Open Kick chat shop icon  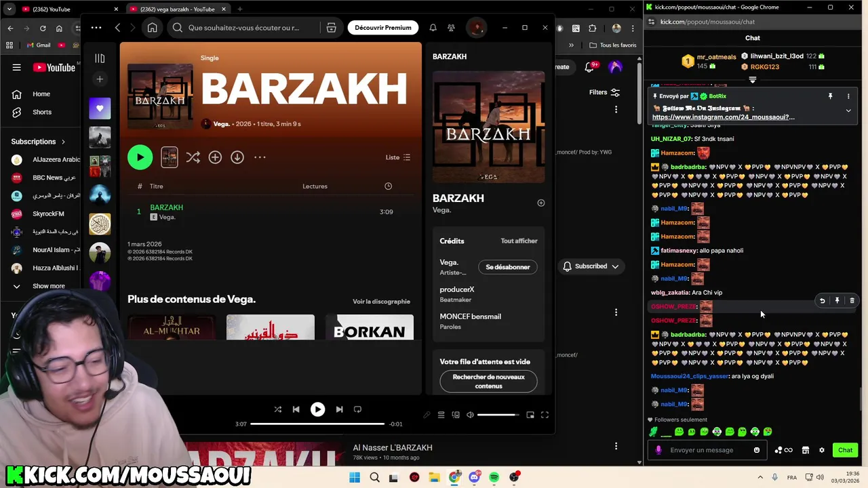pos(806,450)
